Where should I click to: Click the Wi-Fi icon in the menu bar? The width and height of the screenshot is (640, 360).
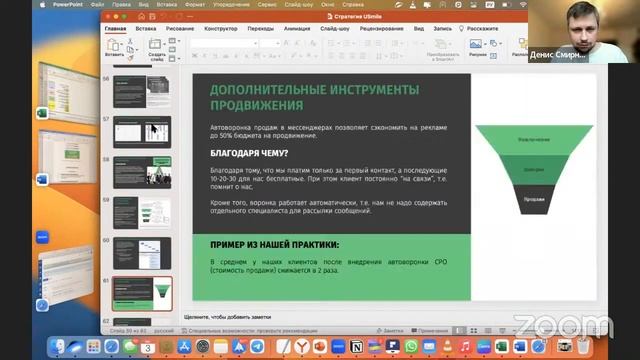pos(523,5)
